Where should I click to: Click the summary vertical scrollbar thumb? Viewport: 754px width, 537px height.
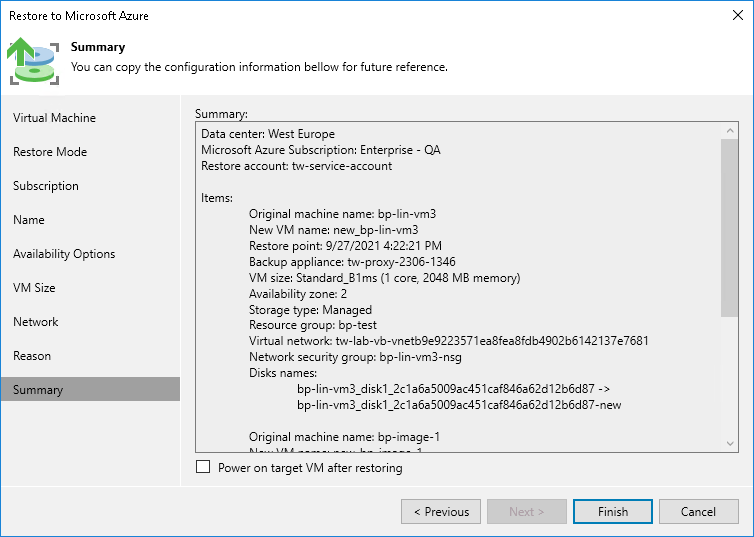[x=730, y=228]
